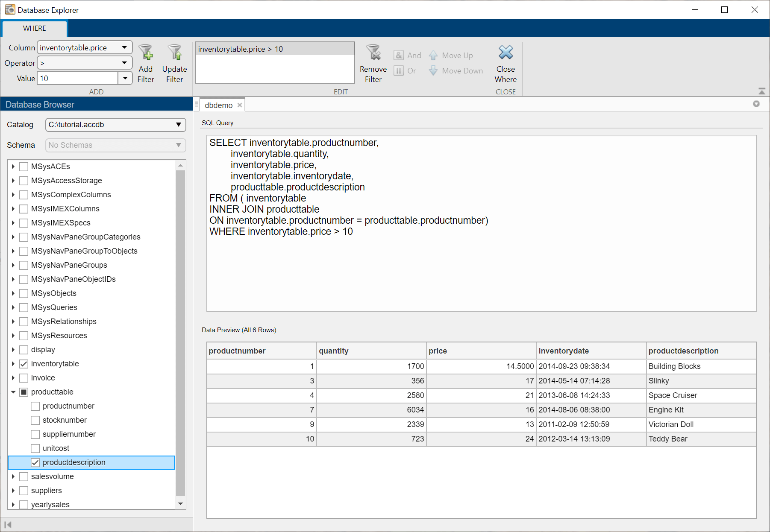This screenshot has height=532, width=770.
Task: Uncheck the productdescription column checkbox
Action: tap(35, 462)
